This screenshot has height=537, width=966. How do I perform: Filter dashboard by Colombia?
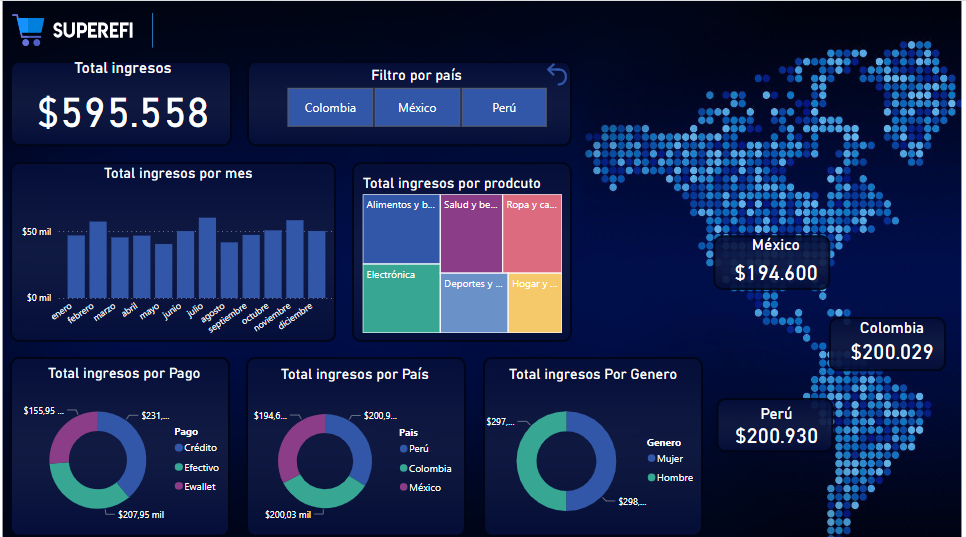coord(330,108)
